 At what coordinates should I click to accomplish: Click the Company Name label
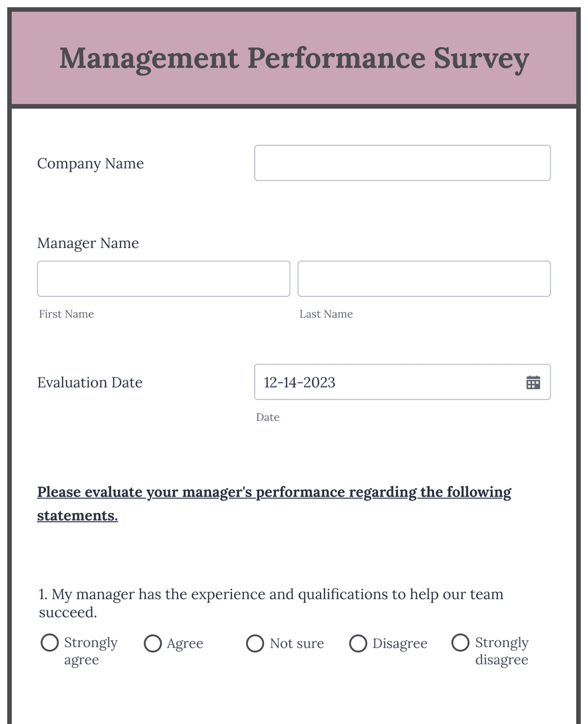pos(90,163)
